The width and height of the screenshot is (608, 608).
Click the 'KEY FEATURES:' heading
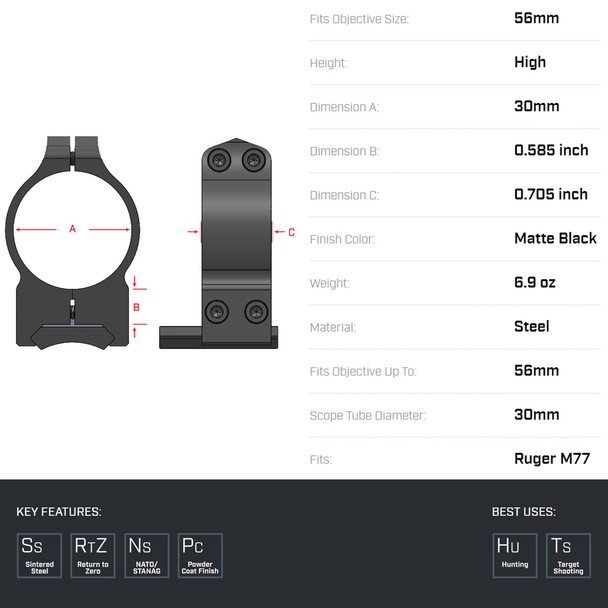pos(58,512)
